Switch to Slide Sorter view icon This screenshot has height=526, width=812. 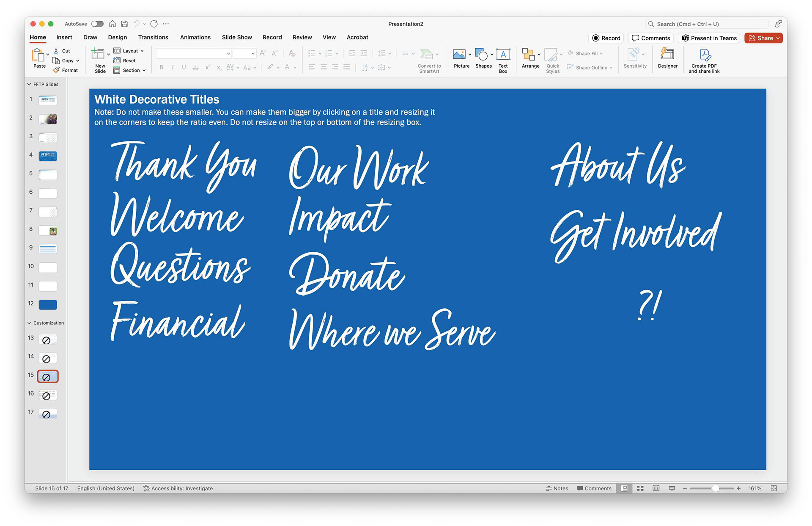tap(640, 488)
